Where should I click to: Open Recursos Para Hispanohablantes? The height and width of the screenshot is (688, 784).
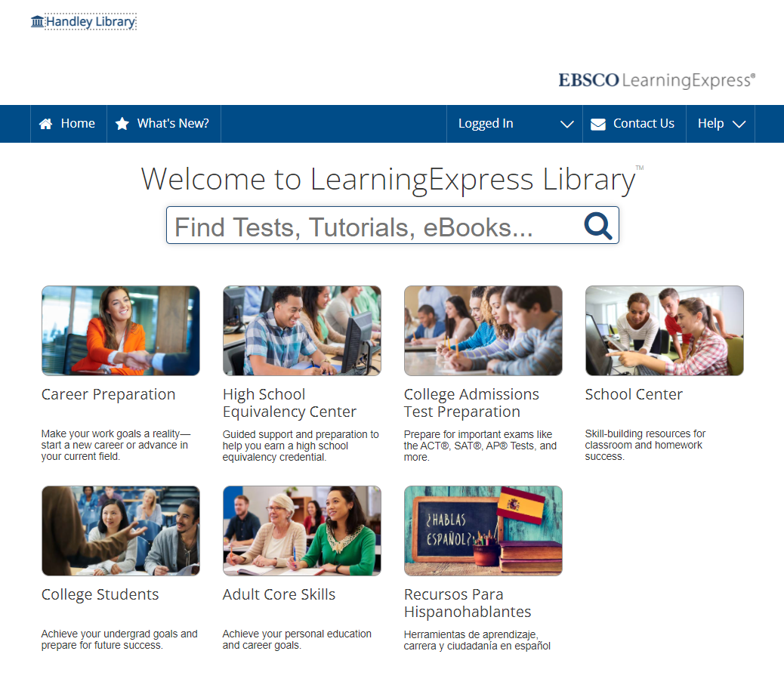(x=469, y=603)
